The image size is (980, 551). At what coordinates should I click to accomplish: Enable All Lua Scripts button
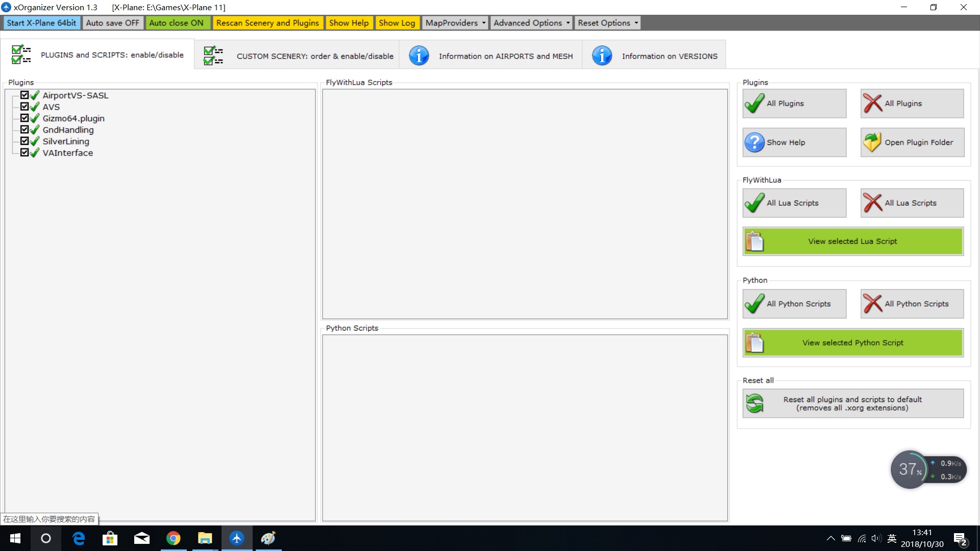click(x=794, y=203)
